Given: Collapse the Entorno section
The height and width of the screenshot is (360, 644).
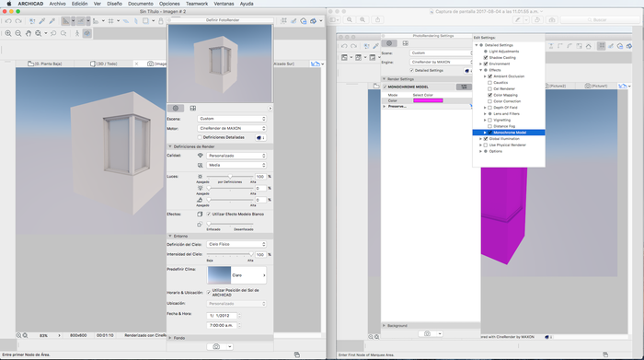Looking at the screenshot, I should 170,236.
